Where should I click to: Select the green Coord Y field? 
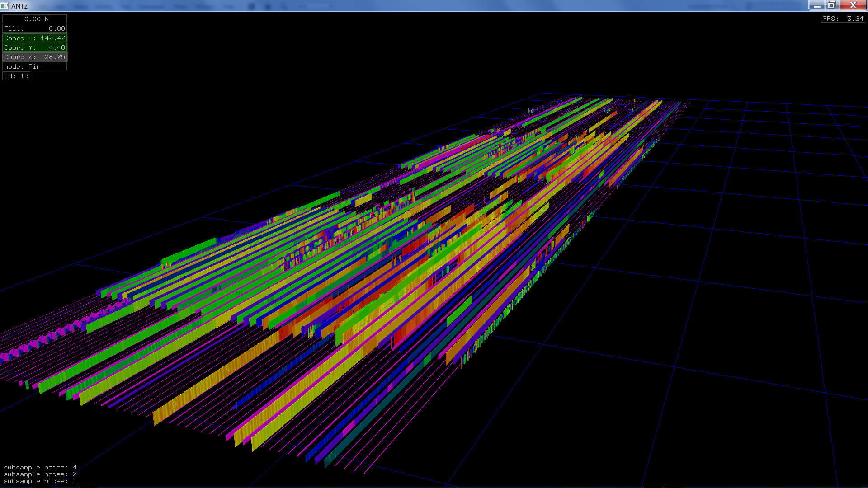[35, 47]
